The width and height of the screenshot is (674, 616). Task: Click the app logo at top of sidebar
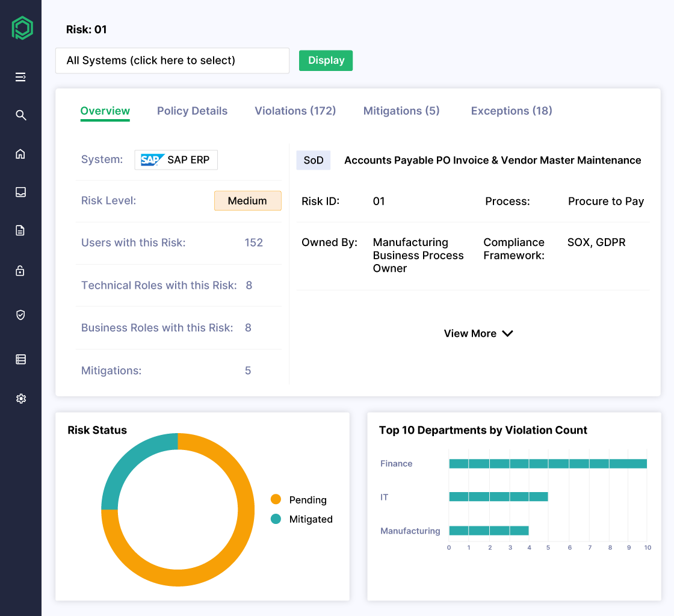pyautogui.click(x=21, y=28)
